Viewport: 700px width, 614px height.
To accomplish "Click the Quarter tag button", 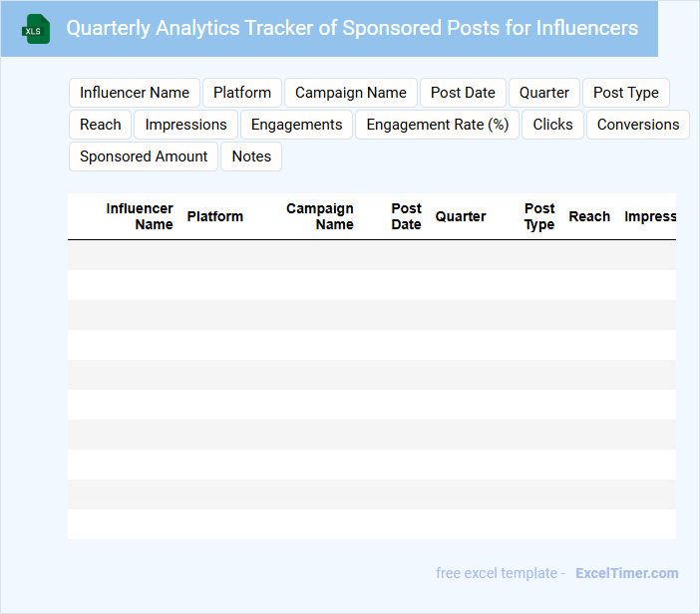I will (x=544, y=93).
